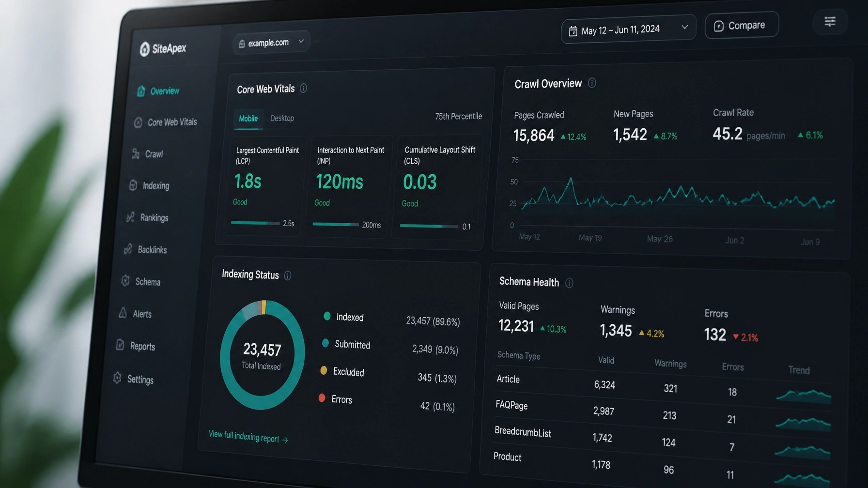868x488 pixels.
Task: Click the Rankings sidebar icon
Action: (x=130, y=217)
